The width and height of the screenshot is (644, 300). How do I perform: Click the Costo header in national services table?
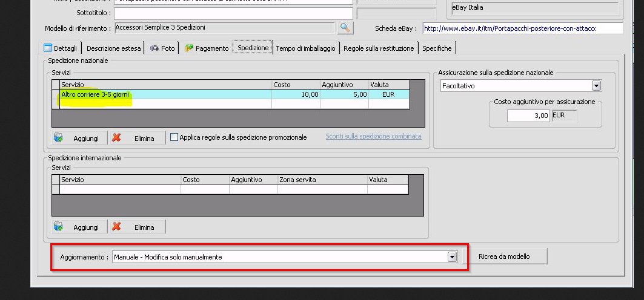point(296,85)
